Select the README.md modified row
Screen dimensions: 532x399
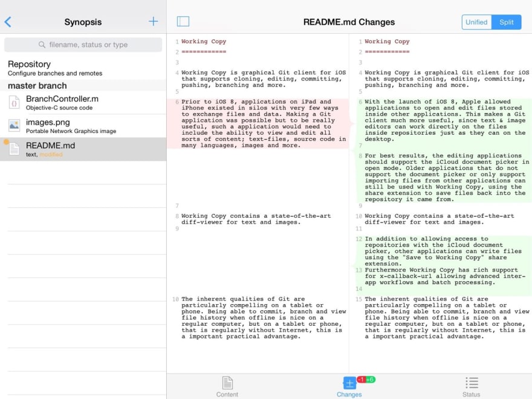click(83, 149)
